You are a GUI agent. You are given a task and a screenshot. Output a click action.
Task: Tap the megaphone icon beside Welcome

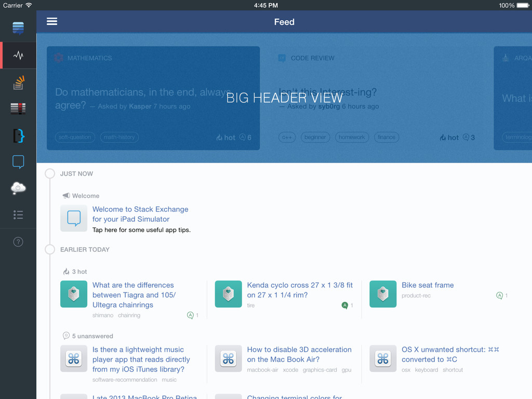66,195
